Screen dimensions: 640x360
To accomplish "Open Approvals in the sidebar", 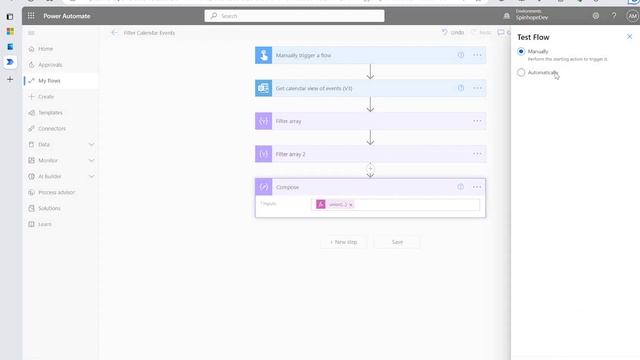I will click(60, 64).
